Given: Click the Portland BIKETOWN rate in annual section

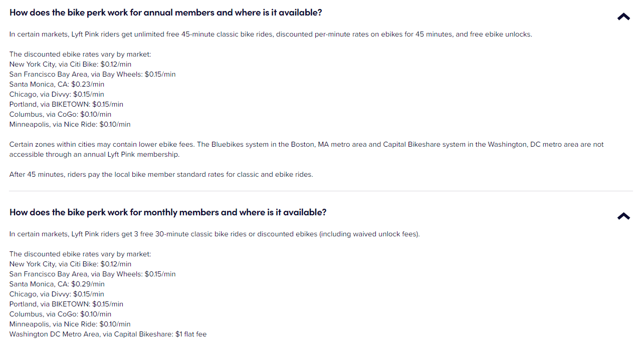Looking at the screenshot, I should 66,104.
